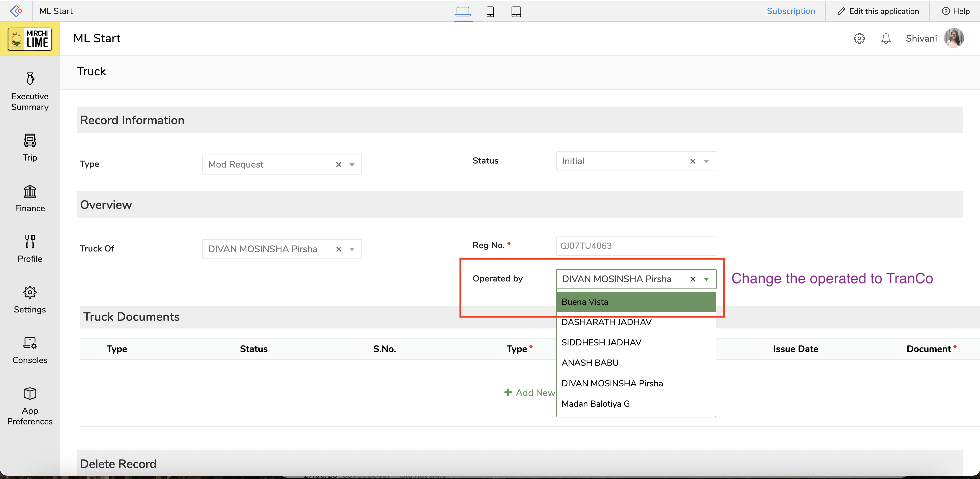The image size is (980, 479).
Task: Click the notification bell icon
Action: 886,38
